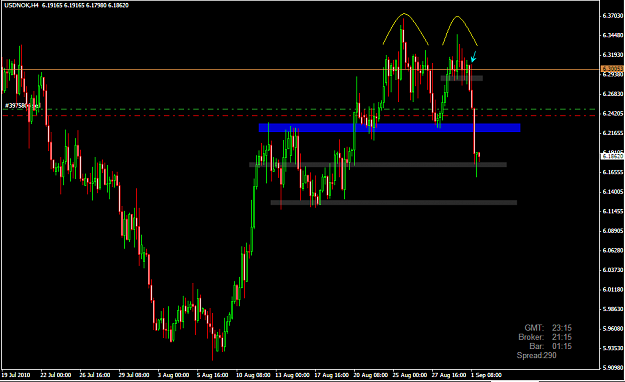Click the 13 Aug 00:00 time label
The image size is (625, 382).
point(292,375)
